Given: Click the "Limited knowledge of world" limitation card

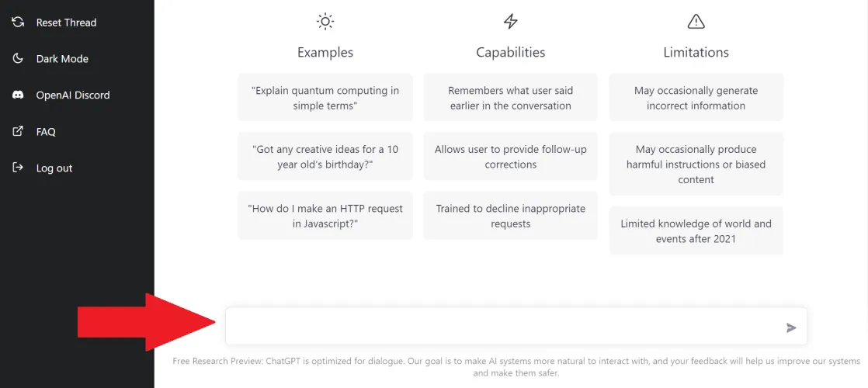Looking at the screenshot, I should point(696,231).
